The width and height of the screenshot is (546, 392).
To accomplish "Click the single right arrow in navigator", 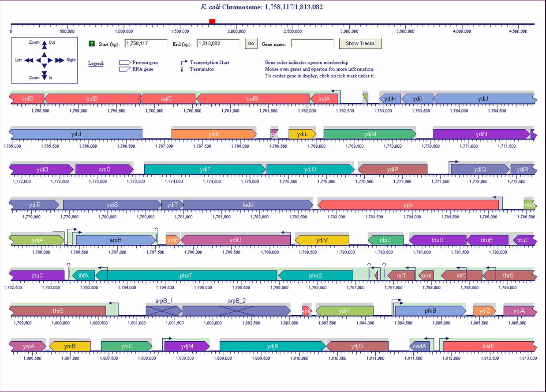I will tap(50, 60).
